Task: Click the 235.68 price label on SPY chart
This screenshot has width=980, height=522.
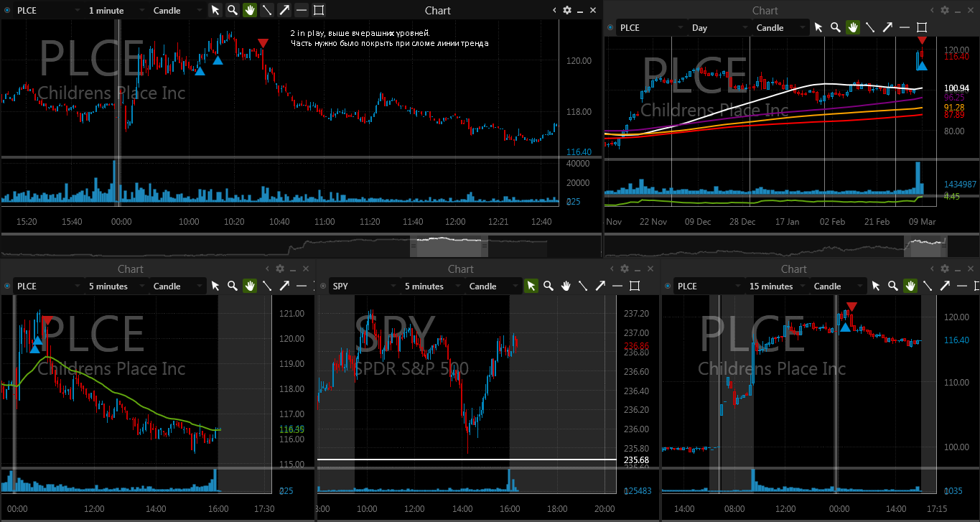Action: pos(638,460)
